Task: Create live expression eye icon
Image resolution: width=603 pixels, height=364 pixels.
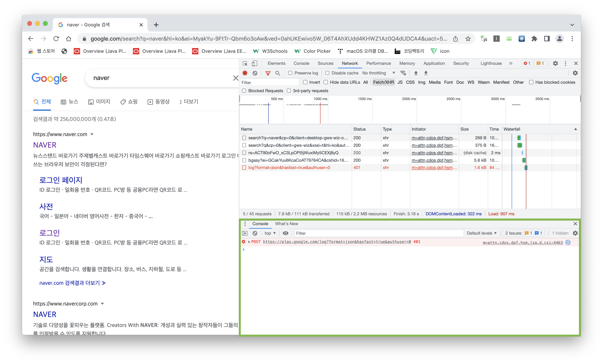Action: [285, 233]
